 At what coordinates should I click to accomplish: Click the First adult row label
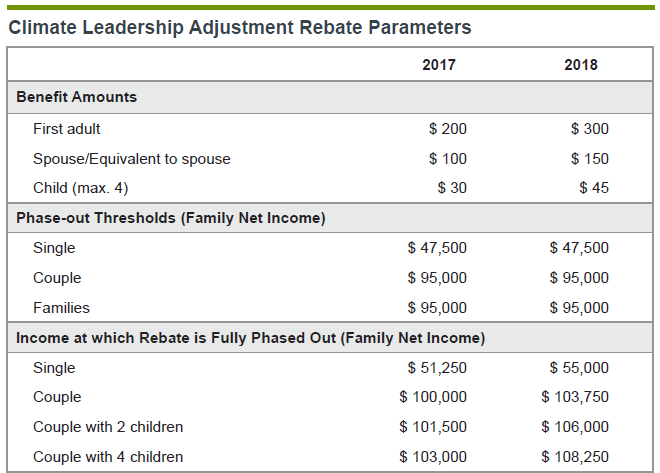67,128
